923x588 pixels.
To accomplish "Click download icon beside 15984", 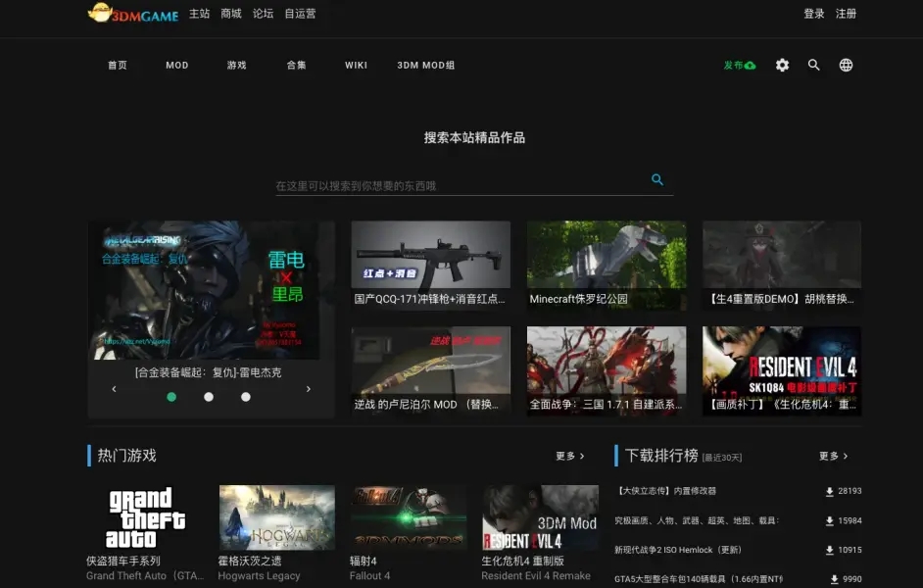I will click(x=829, y=521).
